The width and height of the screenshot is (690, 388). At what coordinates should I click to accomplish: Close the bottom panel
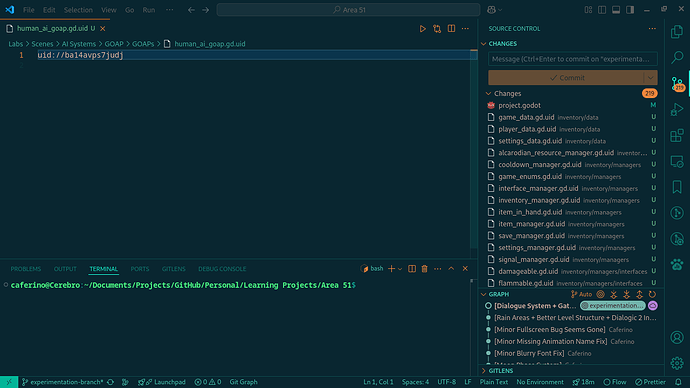465,269
